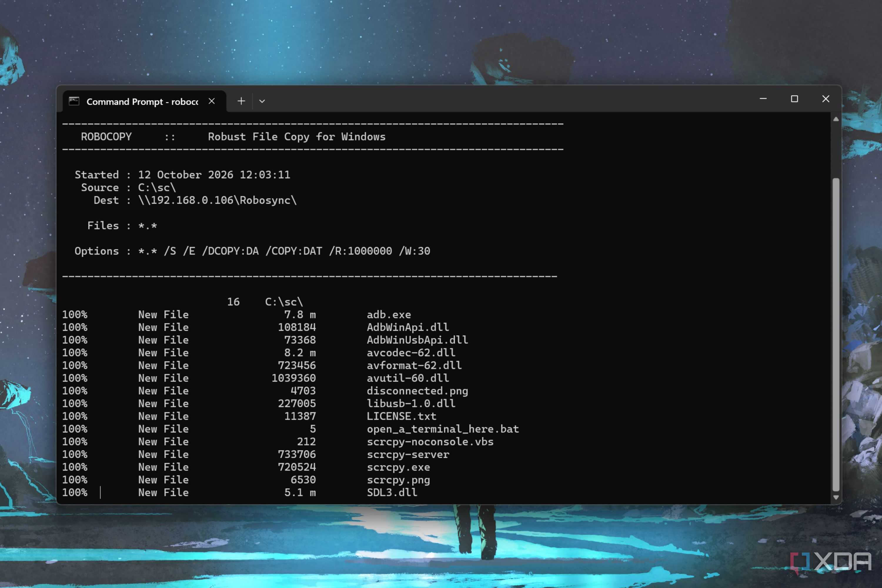This screenshot has height=588, width=882.
Task: Click the size value 227005
Action: pos(297,403)
